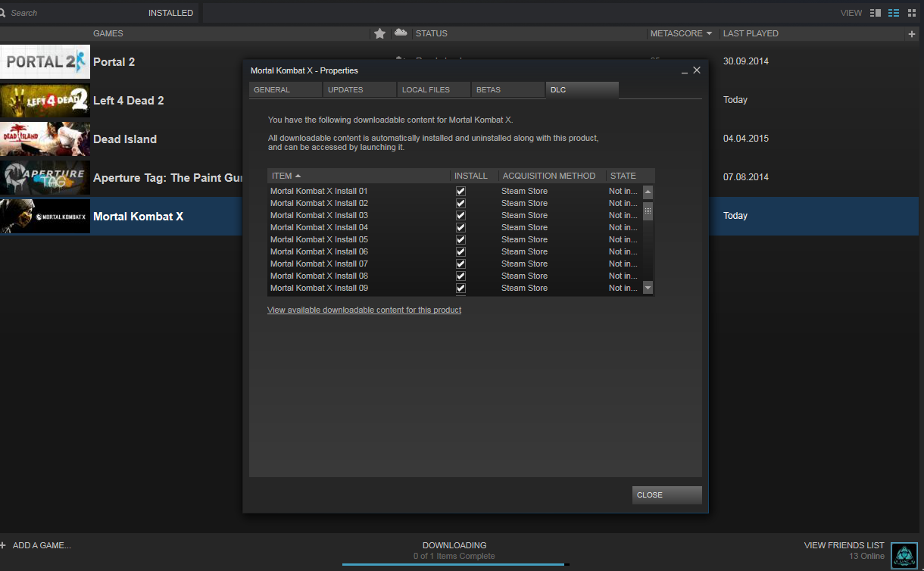
Task: Click the plus icon to add column
Action: point(912,34)
